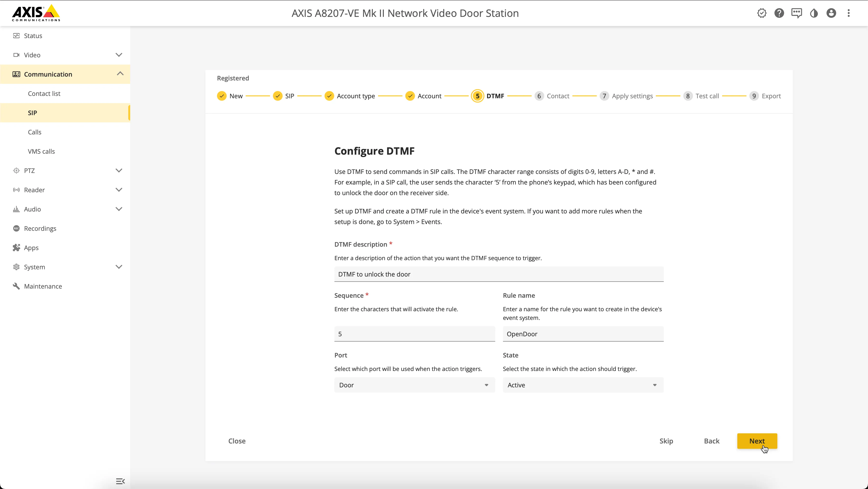Toggle the contrast theme icon
868x489 pixels.
[x=814, y=13]
